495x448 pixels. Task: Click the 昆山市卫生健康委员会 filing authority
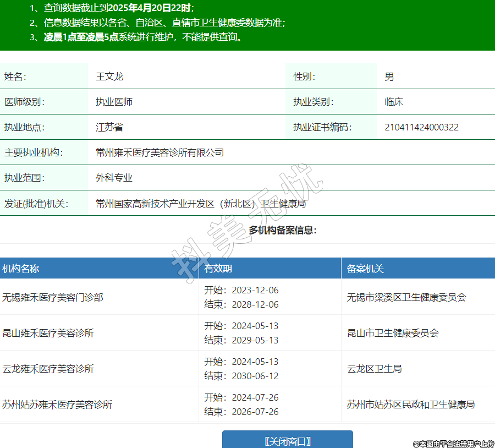(x=393, y=333)
